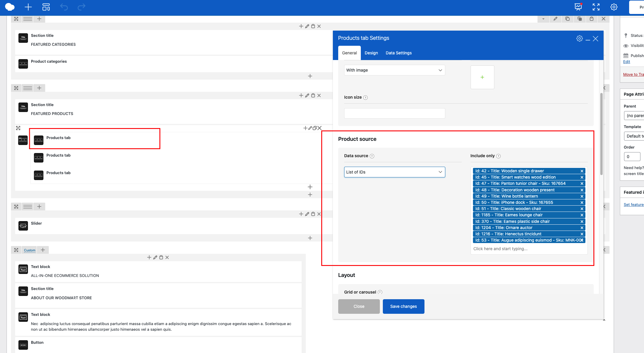
Task: Toggle first row collapse arrow
Action: point(543,19)
